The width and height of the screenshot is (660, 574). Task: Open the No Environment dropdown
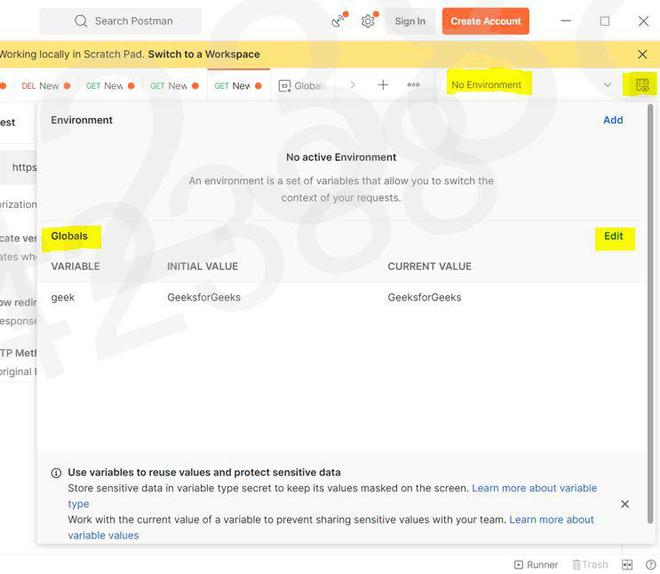tap(530, 85)
